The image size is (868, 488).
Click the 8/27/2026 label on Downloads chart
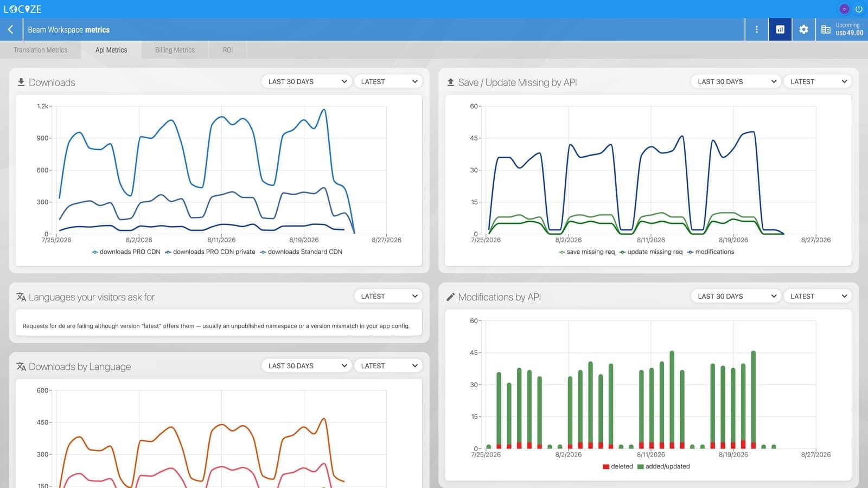[x=386, y=240]
